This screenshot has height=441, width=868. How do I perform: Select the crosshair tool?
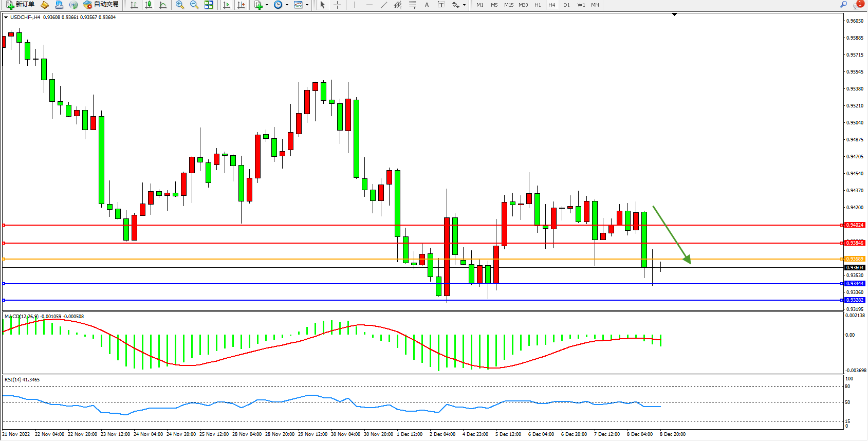pos(337,5)
